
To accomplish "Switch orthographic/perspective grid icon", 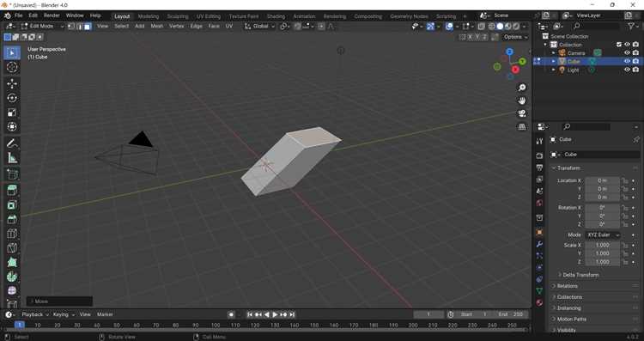I will point(521,127).
